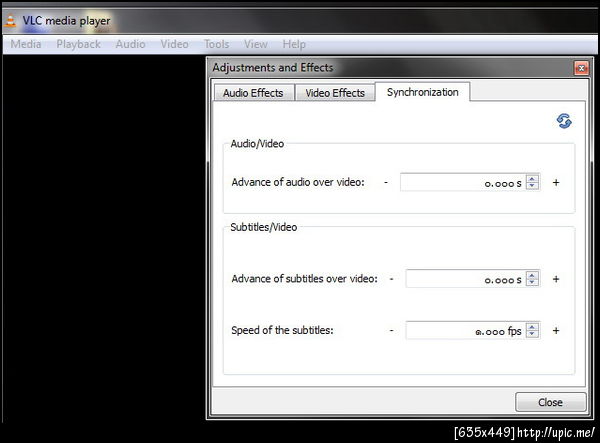
Task: Click the VLC cone icon in title bar
Action: [x=10, y=20]
